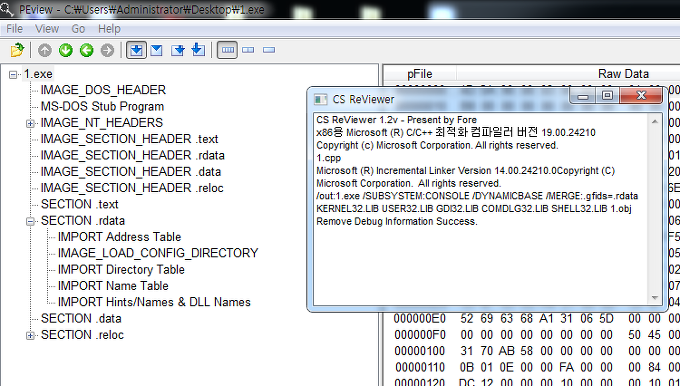Click the pFile column header
This screenshot has height=386, width=680.
click(x=420, y=74)
